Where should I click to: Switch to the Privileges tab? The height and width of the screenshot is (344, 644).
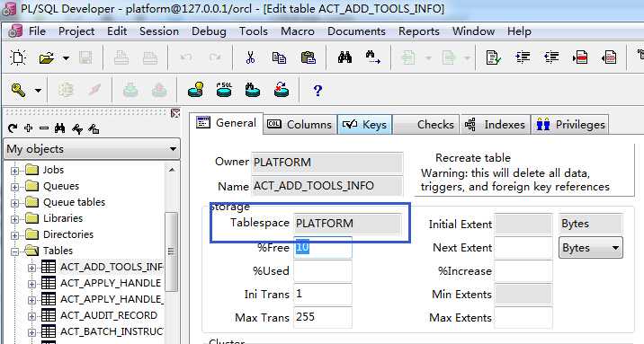[570, 124]
